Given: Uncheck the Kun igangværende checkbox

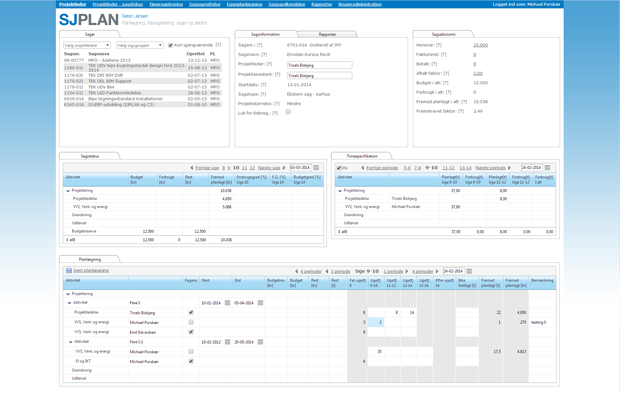Looking at the screenshot, I should tap(170, 45).
